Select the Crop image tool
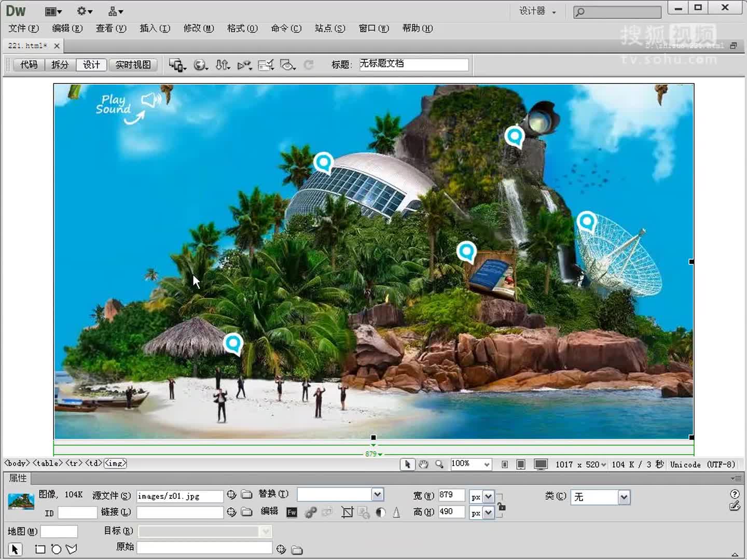The height and width of the screenshot is (560, 747). tap(347, 512)
